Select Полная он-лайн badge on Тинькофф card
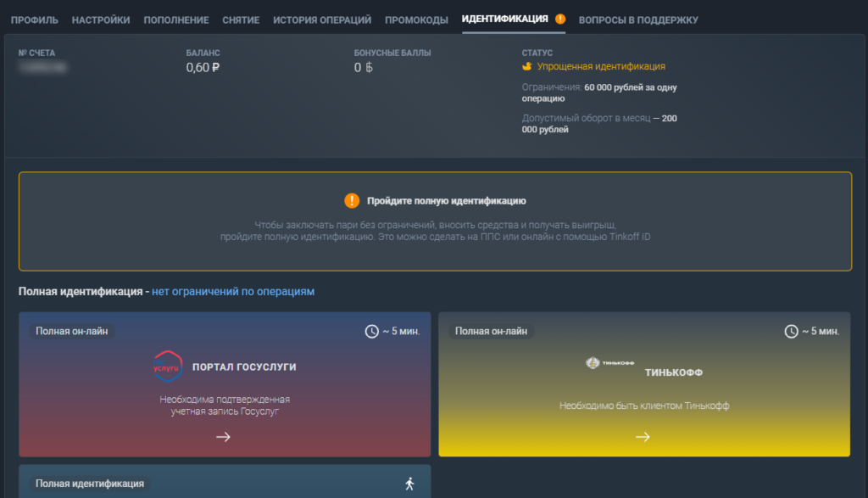Image resolution: width=868 pixels, height=498 pixels. coord(491,331)
